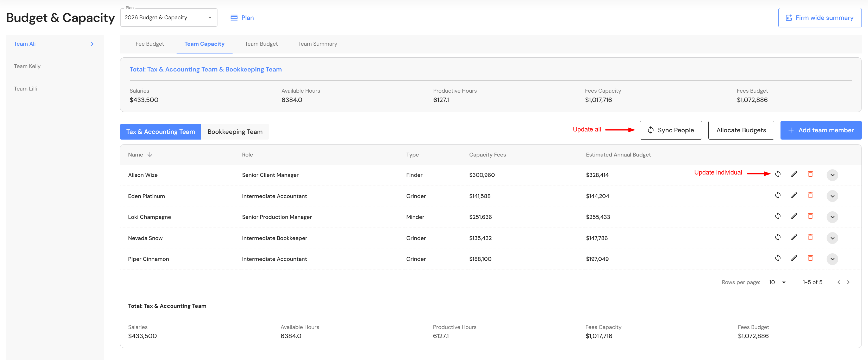This screenshot has width=868, height=360.
Task: Edit Loki Champagne with pencil icon
Action: [x=794, y=216]
